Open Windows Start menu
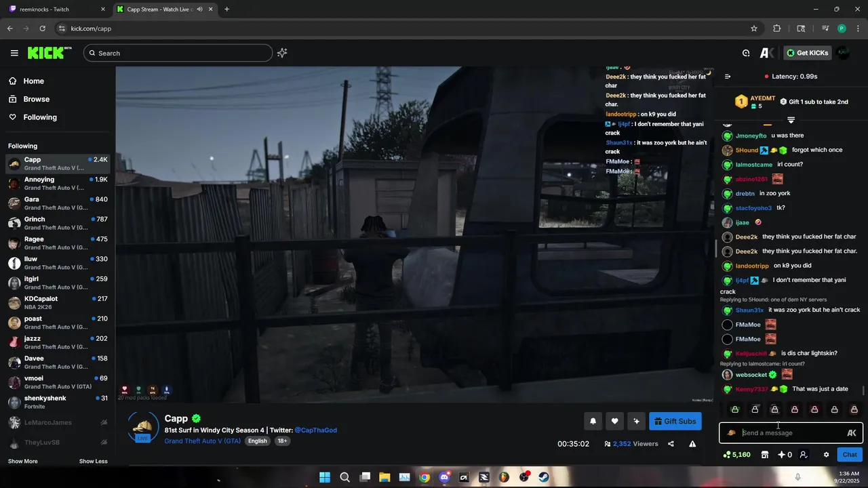Viewport: 868px width, 488px height. [325, 477]
